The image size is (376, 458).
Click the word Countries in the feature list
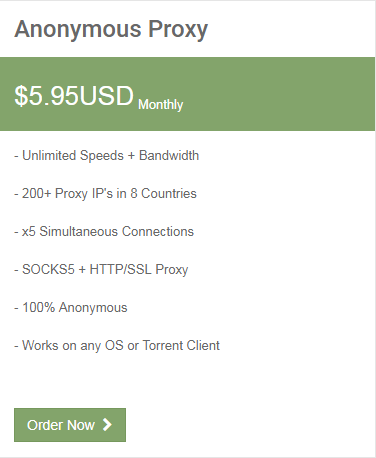click(169, 194)
